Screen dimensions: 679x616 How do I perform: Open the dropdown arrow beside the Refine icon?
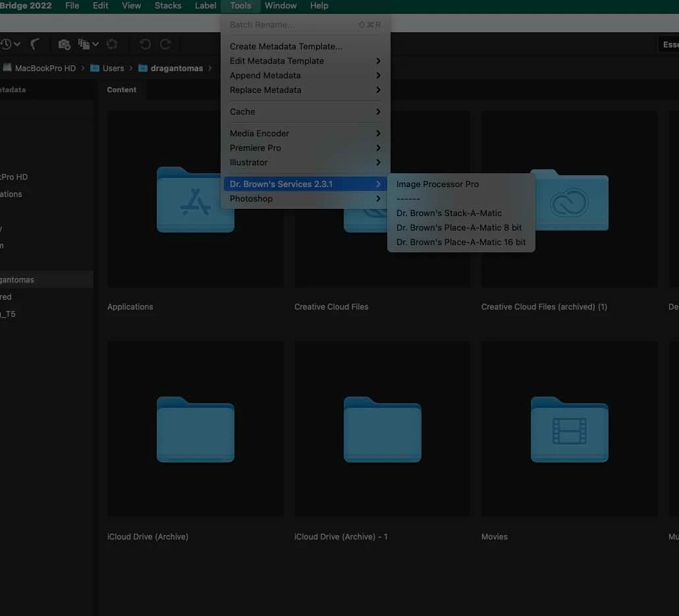95,44
